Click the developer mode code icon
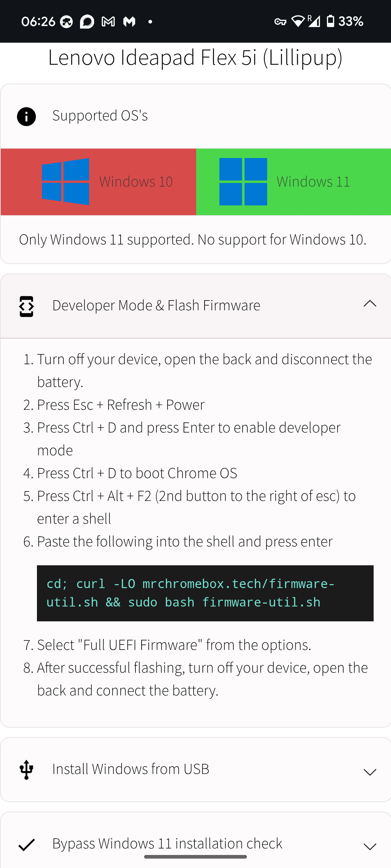The image size is (391, 868). click(26, 306)
